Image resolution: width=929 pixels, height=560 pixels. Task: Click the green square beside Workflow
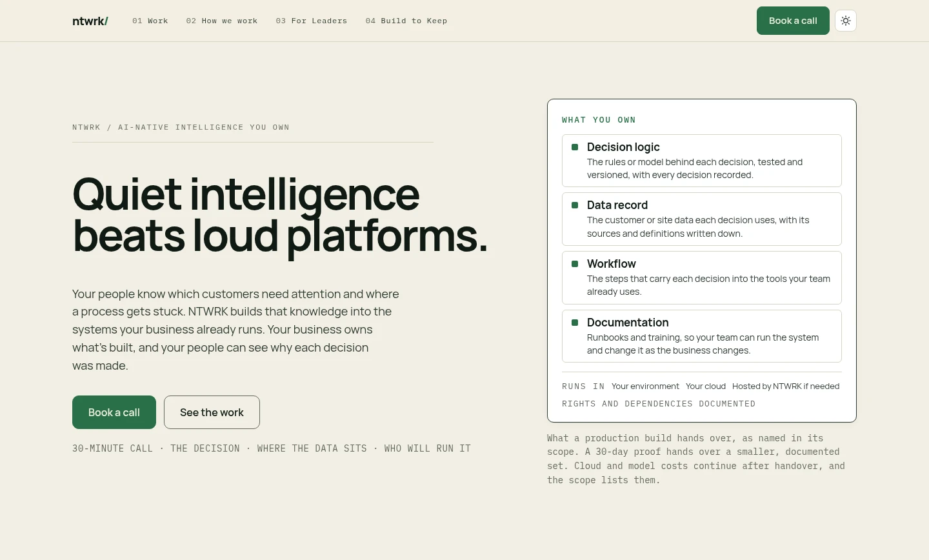[x=575, y=264]
